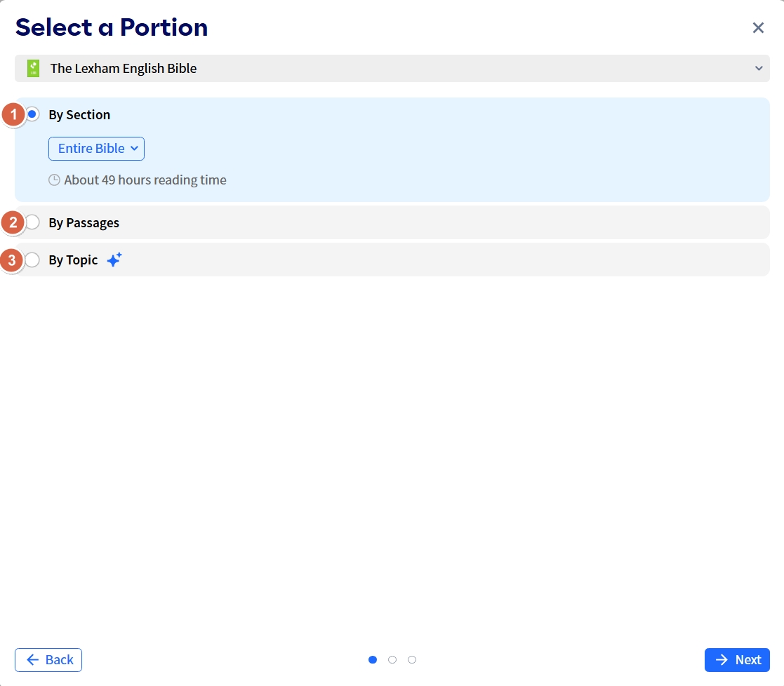
Task: Click 'About 49 hours reading time' text
Action: coord(145,180)
